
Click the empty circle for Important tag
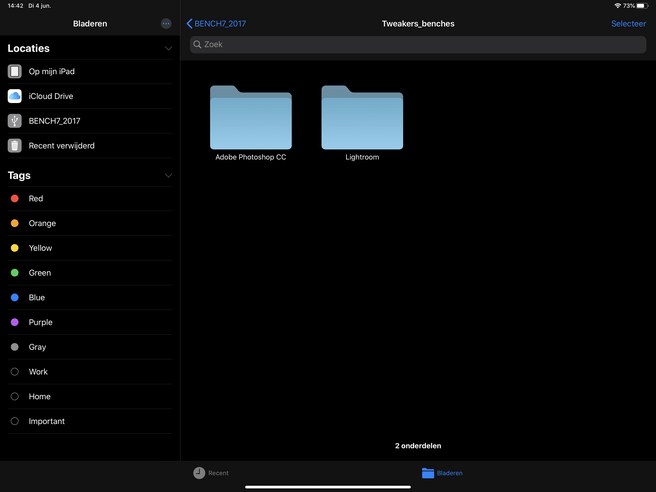click(15, 421)
